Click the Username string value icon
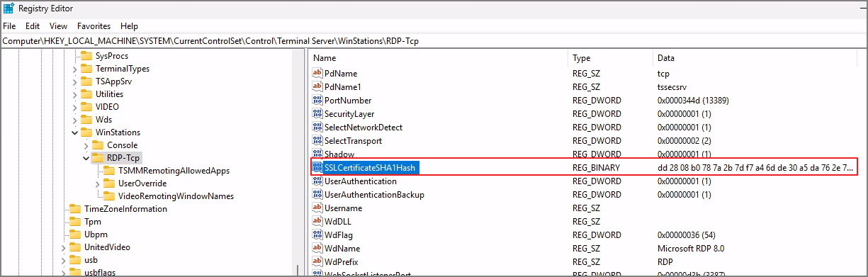Screen dimensions: 868x277 pyautogui.click(x=317, y=208)
